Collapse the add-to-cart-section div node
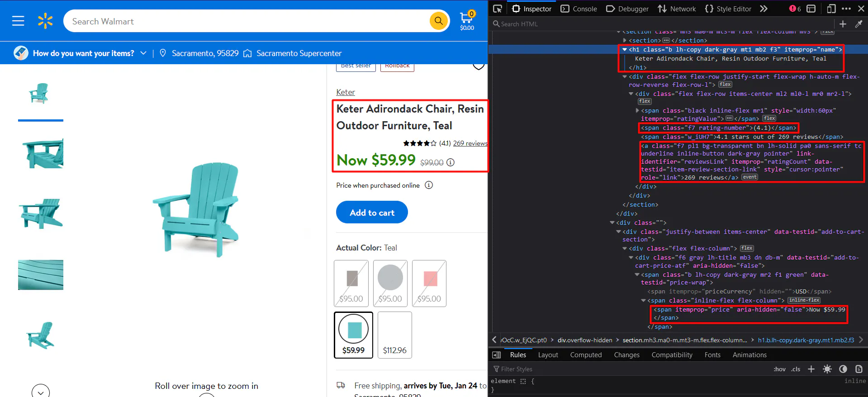 tap(618, 232)
